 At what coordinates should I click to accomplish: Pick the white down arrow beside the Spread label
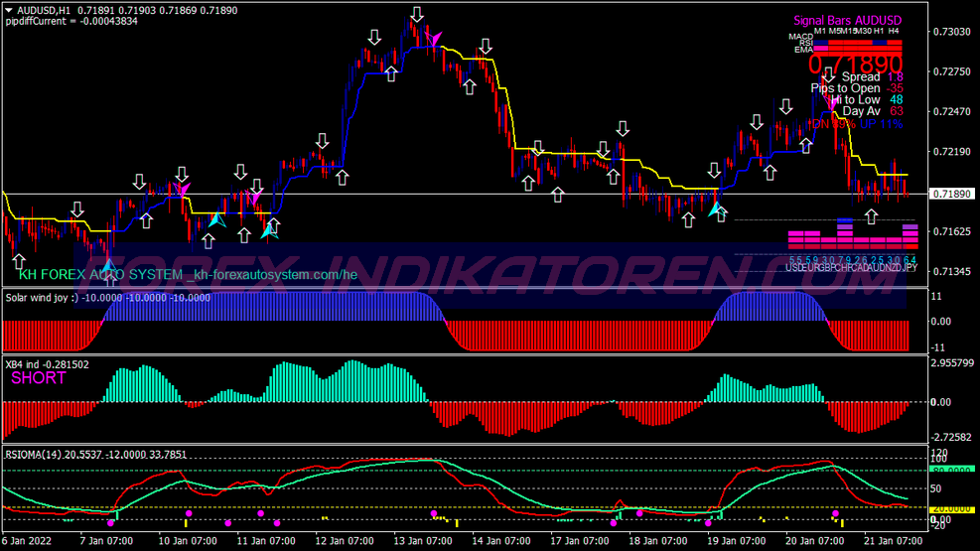click(829, 75)
